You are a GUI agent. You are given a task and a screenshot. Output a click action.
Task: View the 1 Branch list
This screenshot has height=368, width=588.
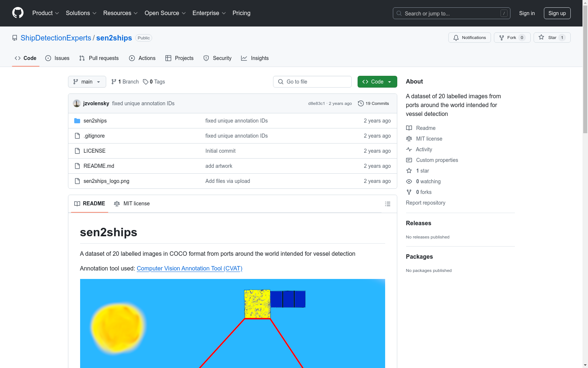click(125, 82)
